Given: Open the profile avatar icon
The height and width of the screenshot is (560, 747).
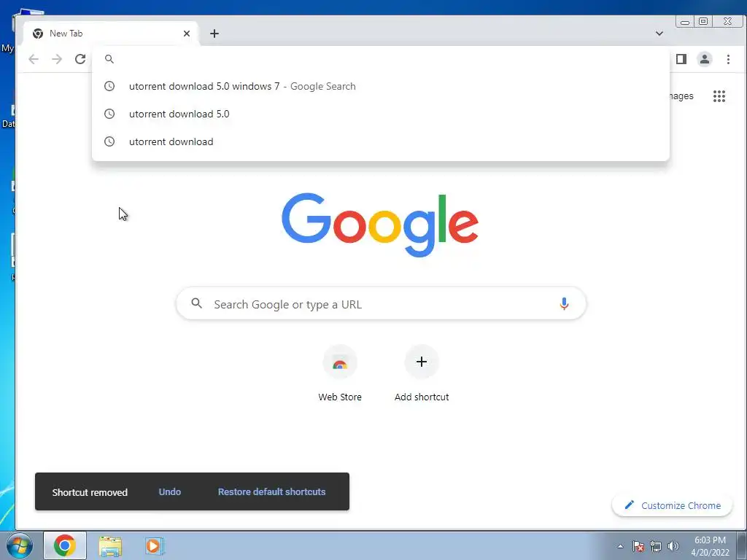Looking at the screenshot, I should pyautogui.click(x=704, y=59).
